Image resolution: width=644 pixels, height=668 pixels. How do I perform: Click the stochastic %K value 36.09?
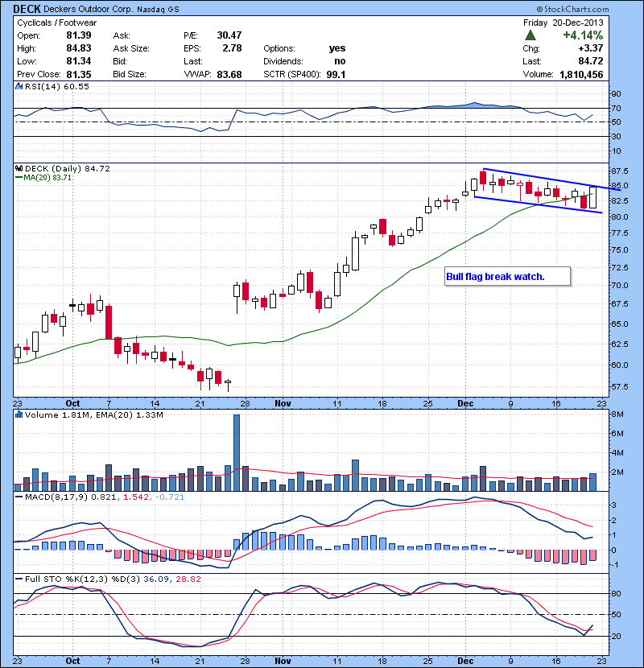pos(156,579)
